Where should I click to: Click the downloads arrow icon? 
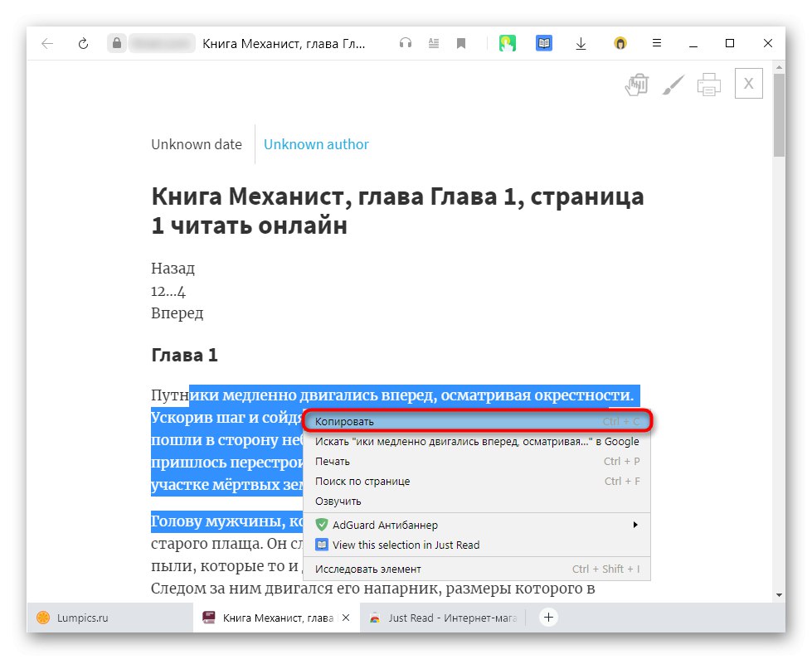(581, 43)
